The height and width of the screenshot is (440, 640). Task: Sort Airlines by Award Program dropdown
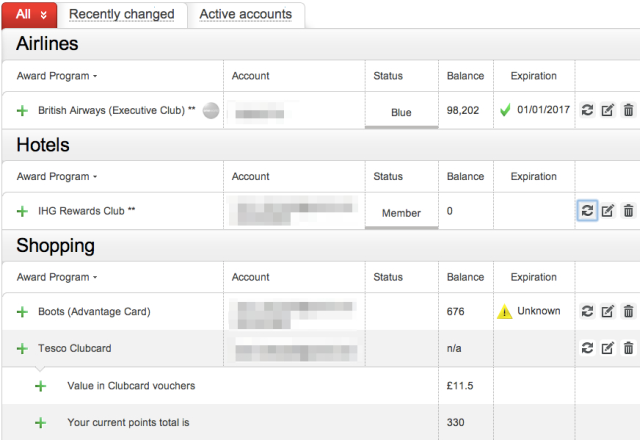57,76
